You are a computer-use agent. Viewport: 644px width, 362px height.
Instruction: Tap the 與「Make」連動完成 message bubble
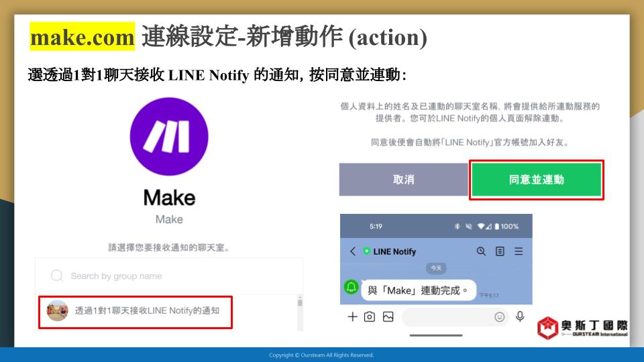(x=418, y=290)
